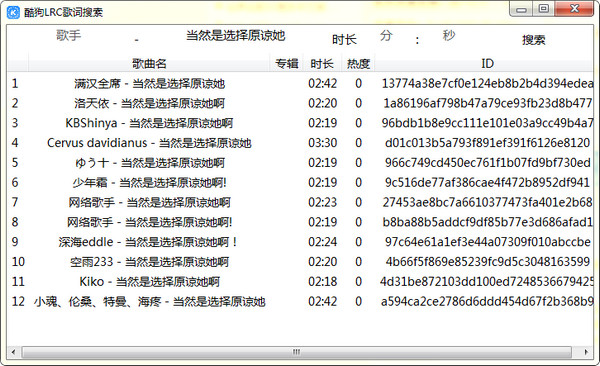This screenshot has height=366, width=600.
Task: Click the 搜索 search button
Action: point(533,39)
